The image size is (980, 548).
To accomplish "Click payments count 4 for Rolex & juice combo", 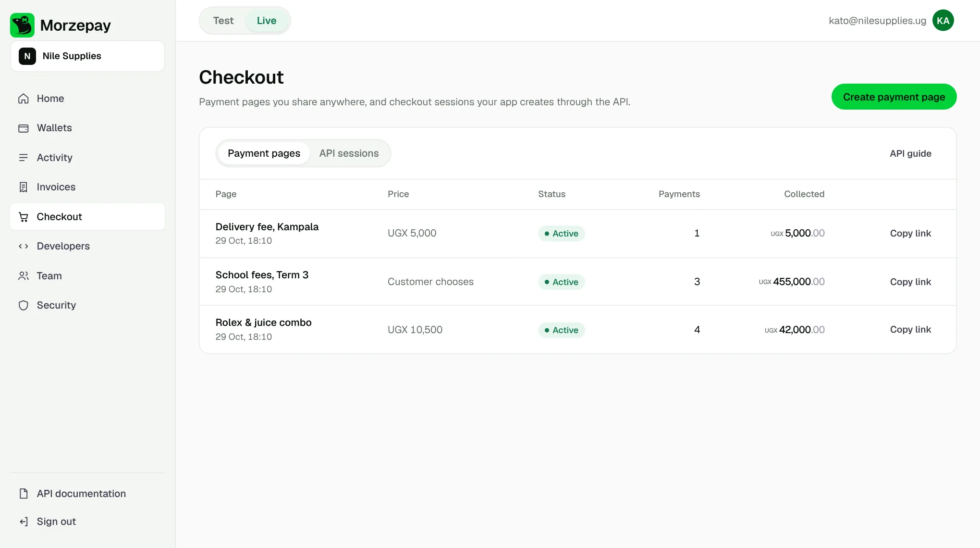I will pyautogui.click(x=697, y=330).
